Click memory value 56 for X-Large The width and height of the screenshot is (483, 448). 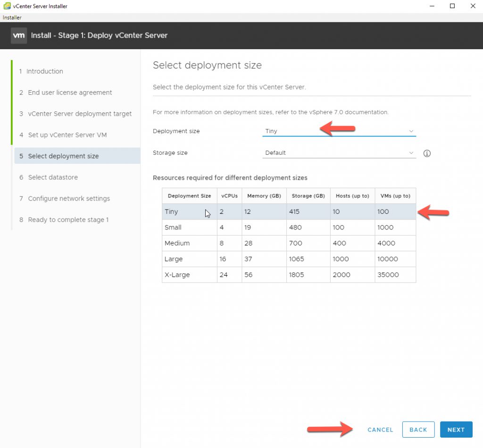click(248, 275)
